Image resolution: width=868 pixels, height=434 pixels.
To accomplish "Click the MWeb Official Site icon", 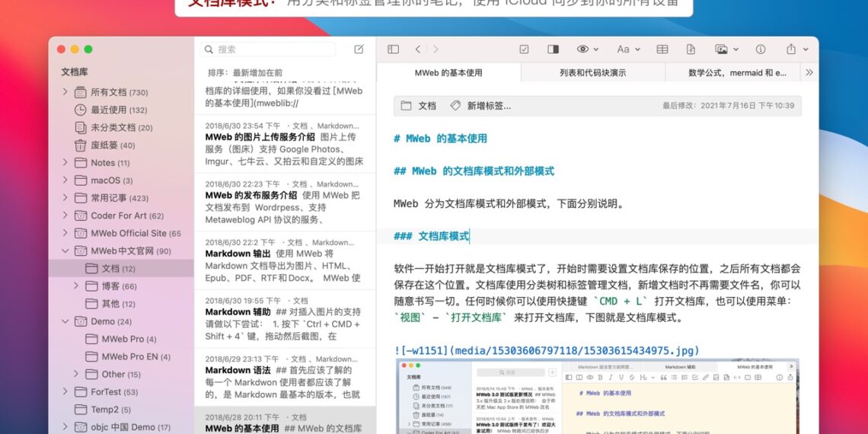I will click(x=81, y=233).
